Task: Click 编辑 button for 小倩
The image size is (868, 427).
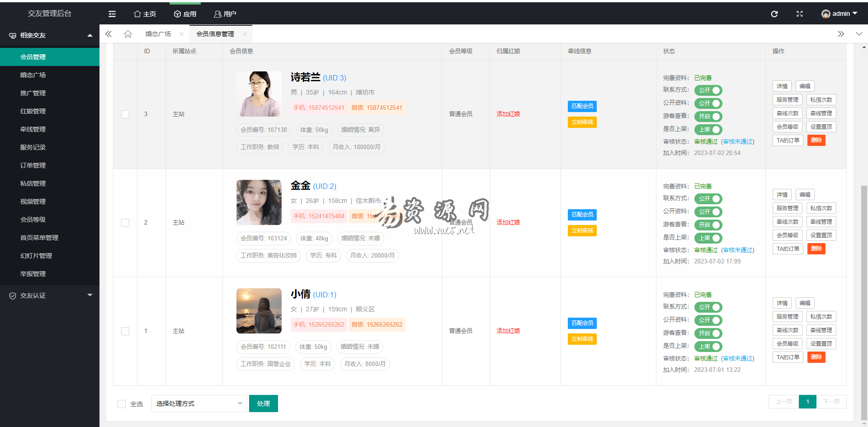Action: coord(805,303)
